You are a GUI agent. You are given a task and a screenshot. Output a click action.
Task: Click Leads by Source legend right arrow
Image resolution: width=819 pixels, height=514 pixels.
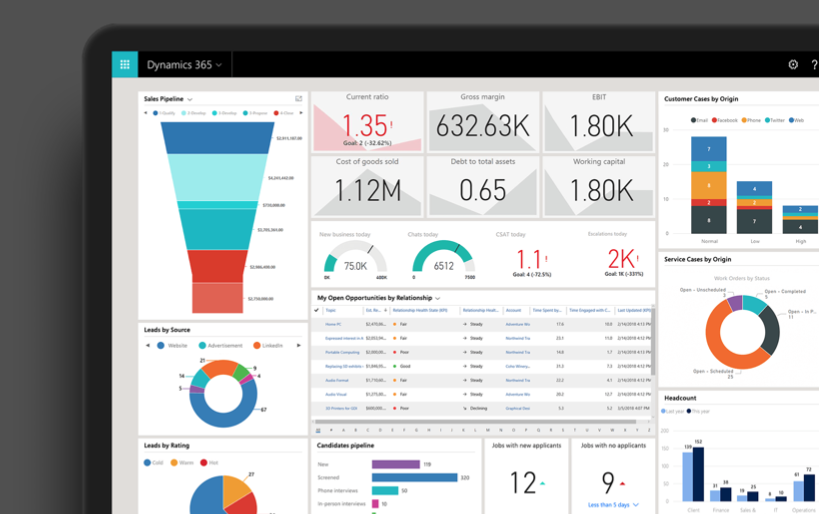click(298, 346)
